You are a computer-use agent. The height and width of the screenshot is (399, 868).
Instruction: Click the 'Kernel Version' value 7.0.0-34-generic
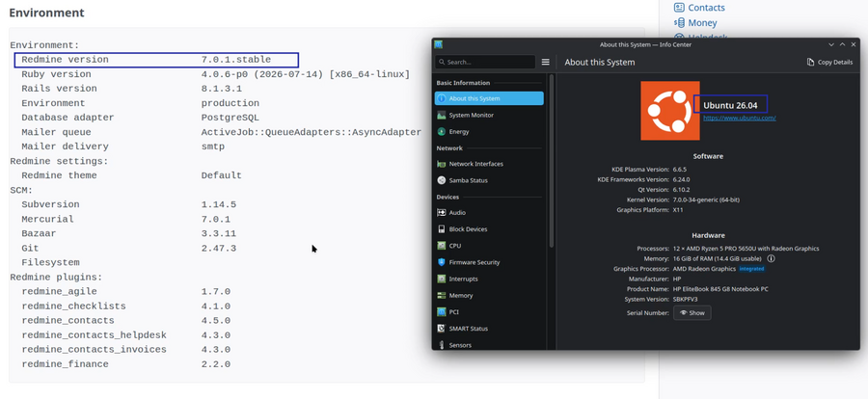pos(706,199)
